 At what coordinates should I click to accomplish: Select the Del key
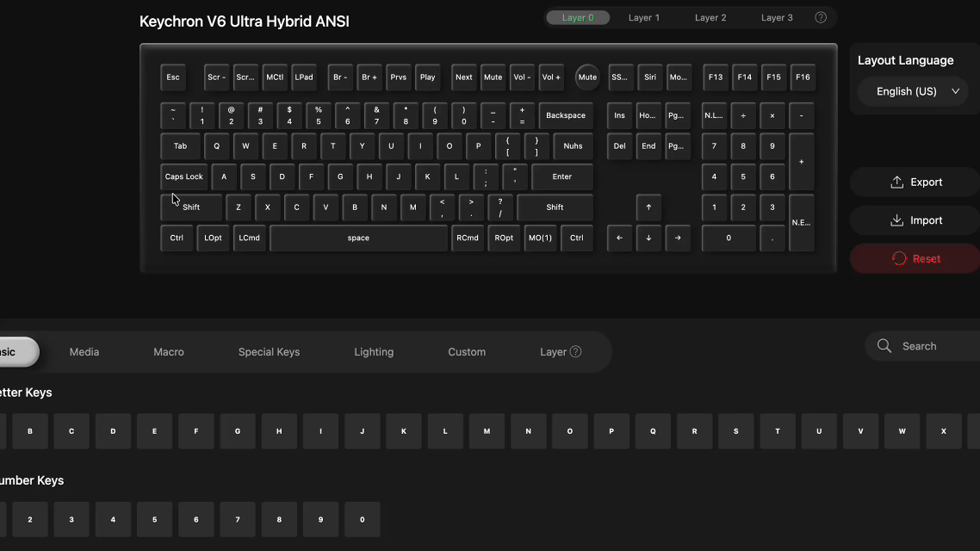619,146
